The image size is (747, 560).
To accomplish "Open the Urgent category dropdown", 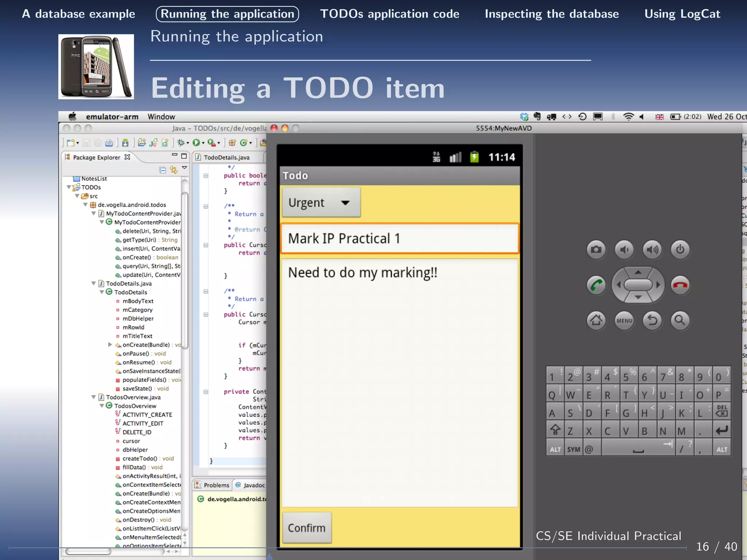I will point(321,202).
